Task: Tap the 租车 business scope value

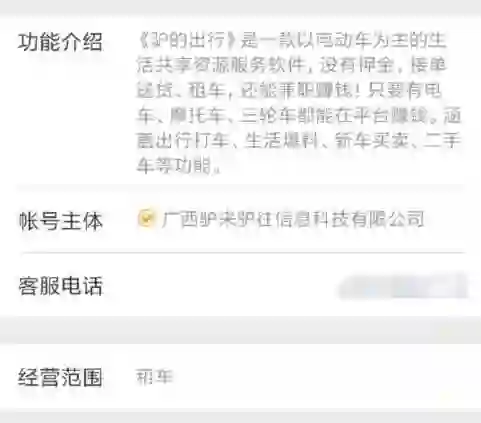Action: click(154, 377)
